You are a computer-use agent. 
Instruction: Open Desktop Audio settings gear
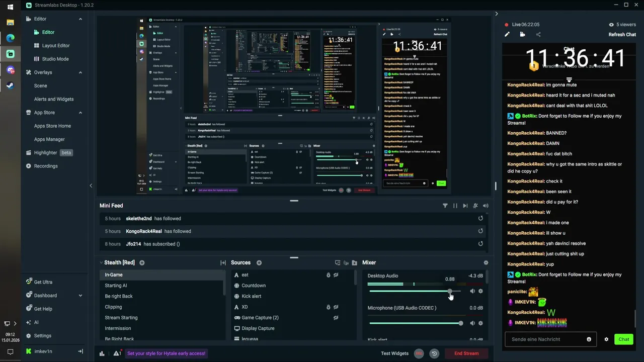pos(480,291)
